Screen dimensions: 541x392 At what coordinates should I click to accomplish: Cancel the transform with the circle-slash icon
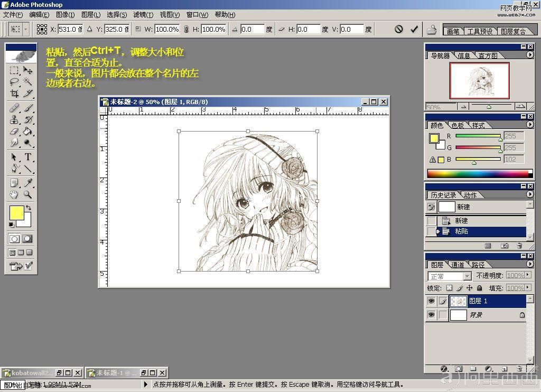click(x=399, y=29)
